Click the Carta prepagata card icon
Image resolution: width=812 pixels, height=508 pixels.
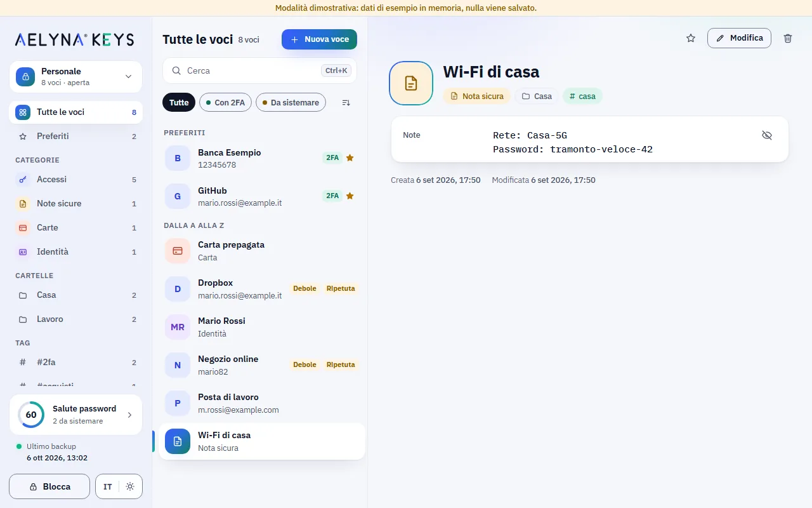[x=178, y=251]
